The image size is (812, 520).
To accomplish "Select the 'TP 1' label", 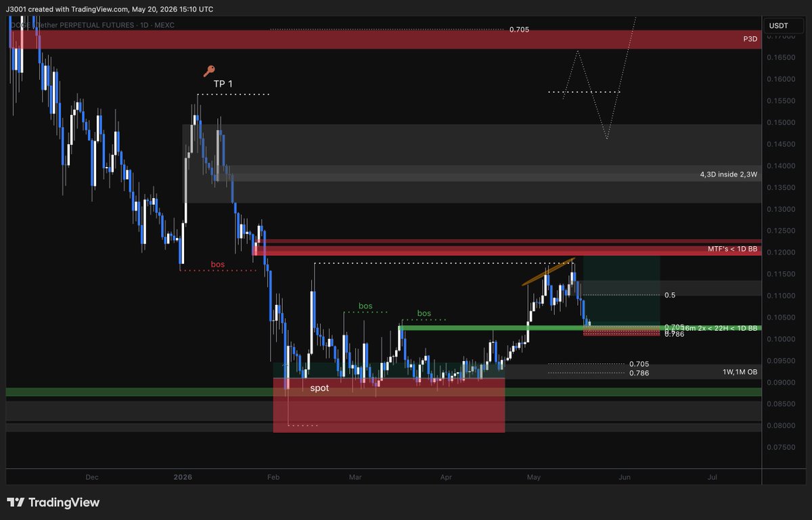I will click(223, 84).
